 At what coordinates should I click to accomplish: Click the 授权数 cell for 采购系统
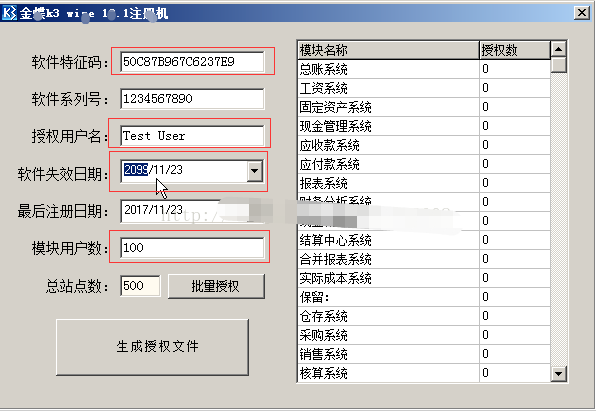(x=515, y=335)
